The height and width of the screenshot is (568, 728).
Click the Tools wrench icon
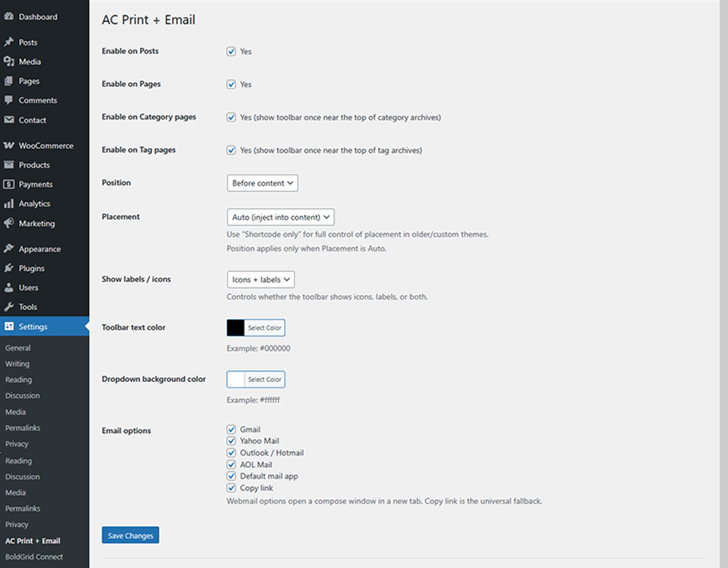click(x=9, y=307)
